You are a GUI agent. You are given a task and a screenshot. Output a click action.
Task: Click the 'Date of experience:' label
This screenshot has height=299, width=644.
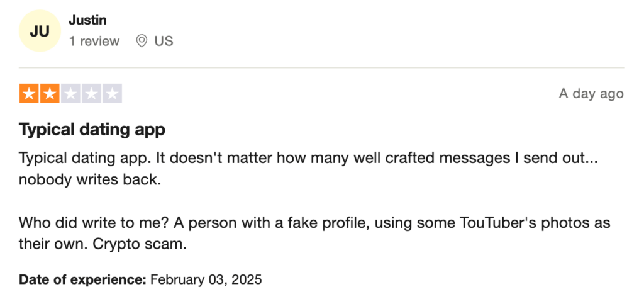point(82,279)
